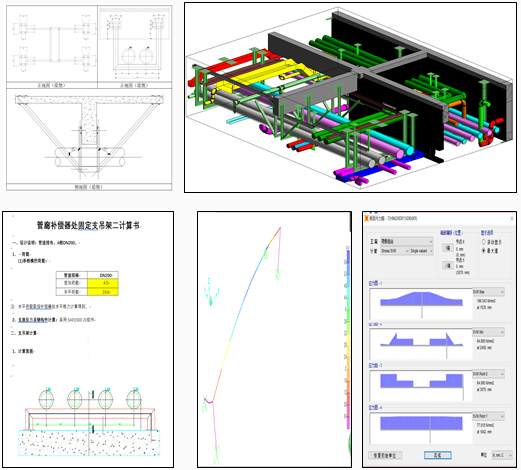This screenshot has width=521, height=470.
Task: Close the stress diagram dialog
Action: pos(512,219)
